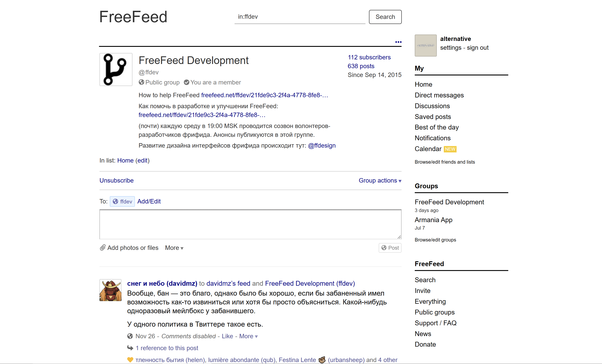The width and height of the screenshot is (602, 364).
Task: Expand the Group actions dropdown
Action: point(380,181)
